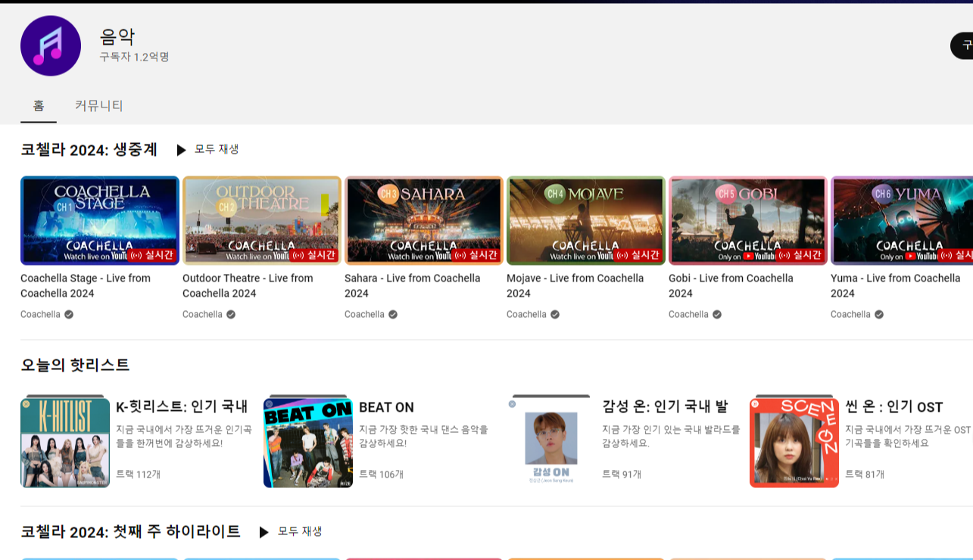Click title Yuma - Live from Coachella 2024
The height and width of the screenshot is (560, 973).
(896, 286)
